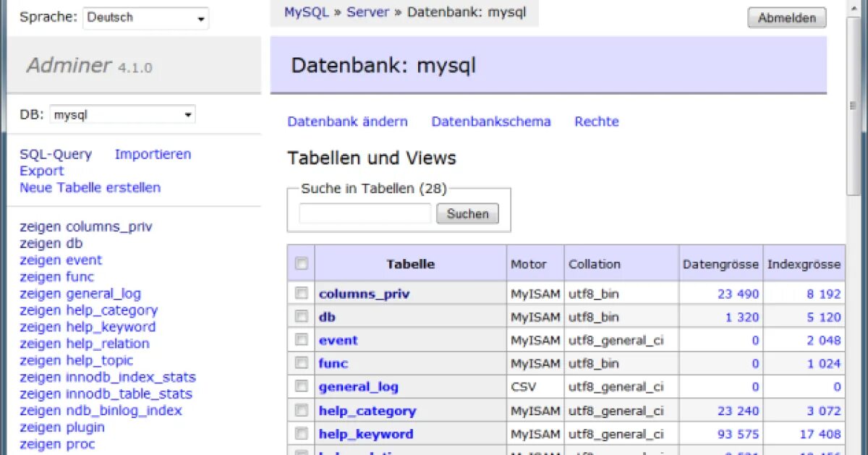Click zeigen for innodb_table_stats in sidebar
The image size is (868, 455).
coord(41,394)
